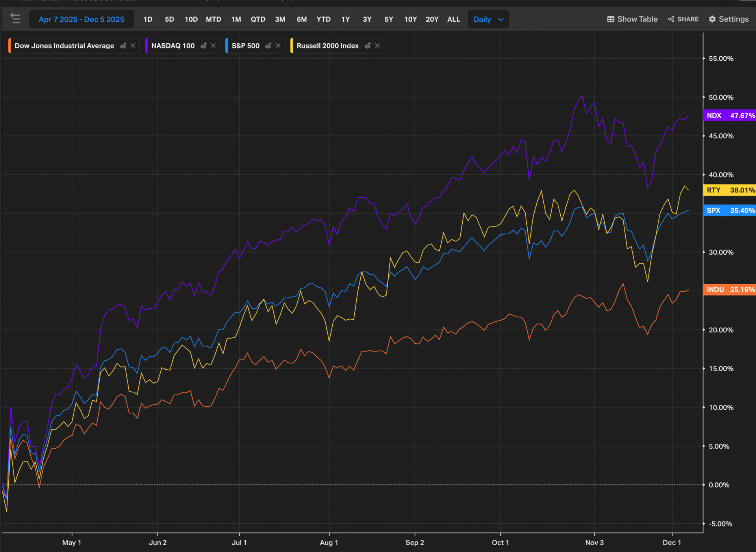This screenshot has width=756, height=552.
Task: Click the add-study icon on S&P 500 chip
Action: [268, 46]
